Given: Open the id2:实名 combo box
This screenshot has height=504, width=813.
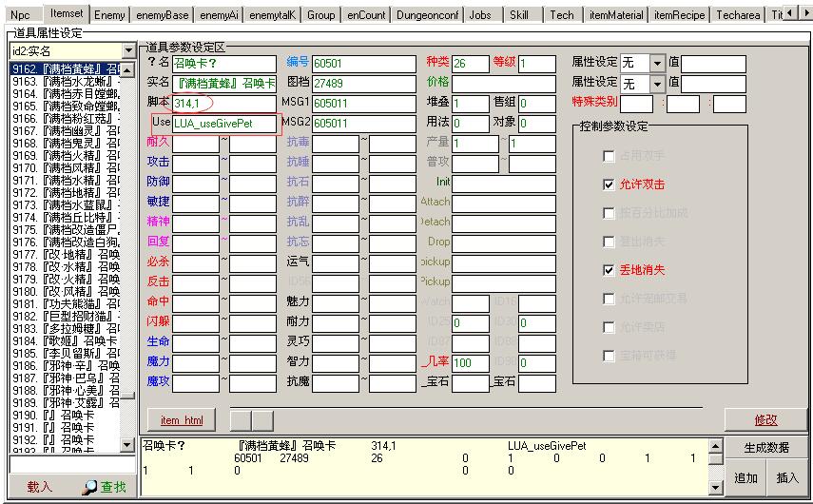Looking at the screenshot, I should 128,50.
